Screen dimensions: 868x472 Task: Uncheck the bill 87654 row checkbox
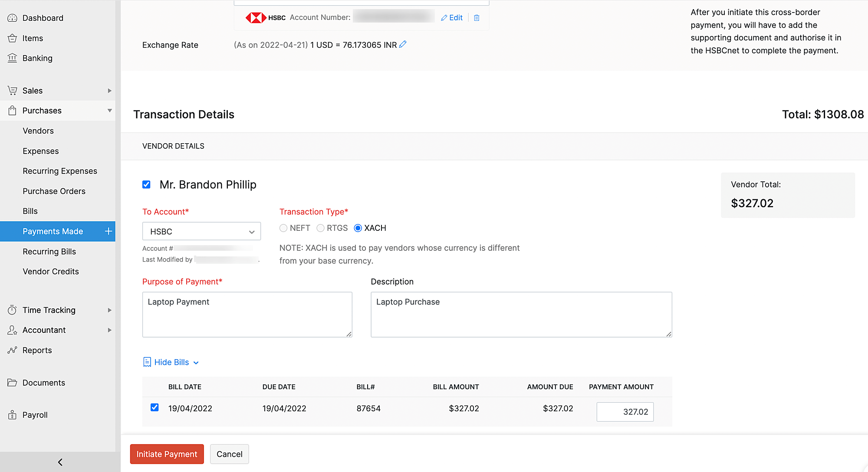pos(155,407)
